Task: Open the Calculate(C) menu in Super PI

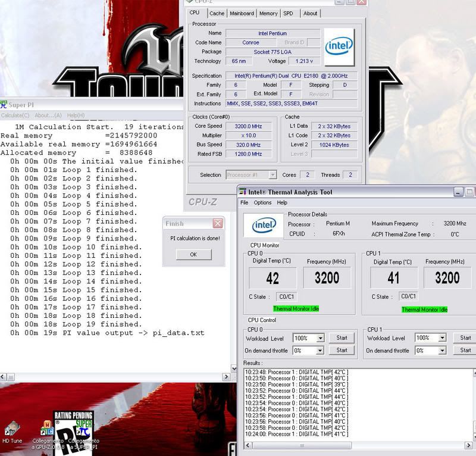Action: click(x=15, y=115)
